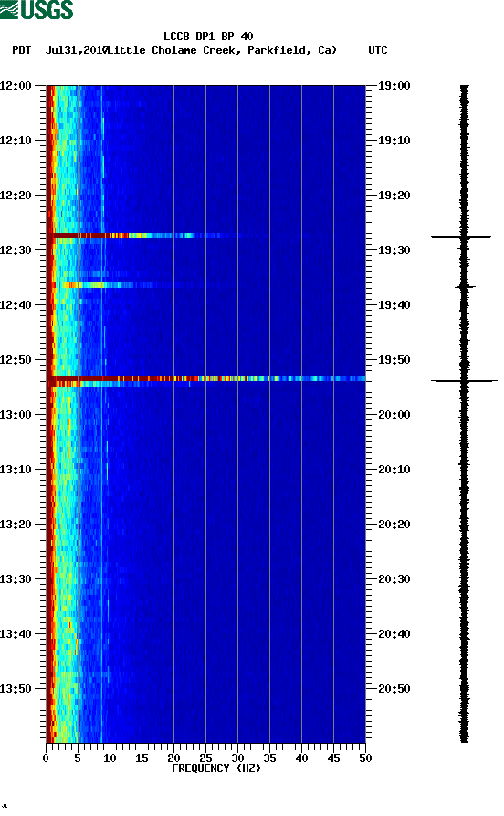
Task: Click the 20:40 UTC time label
Action: pos(394,634)
